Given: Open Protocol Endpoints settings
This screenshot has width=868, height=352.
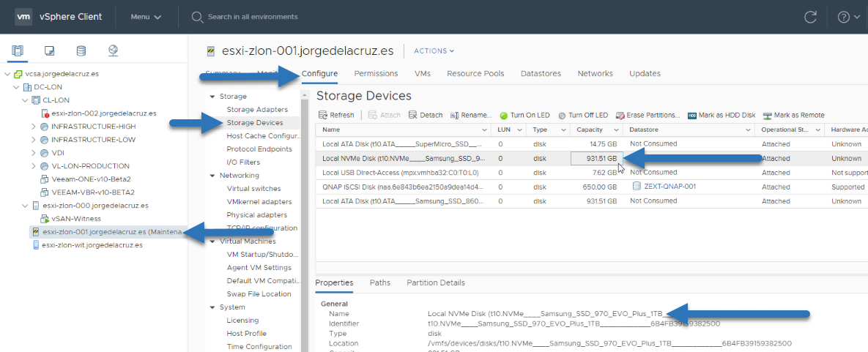Looking at the screenshot, I should coord(259,149).
